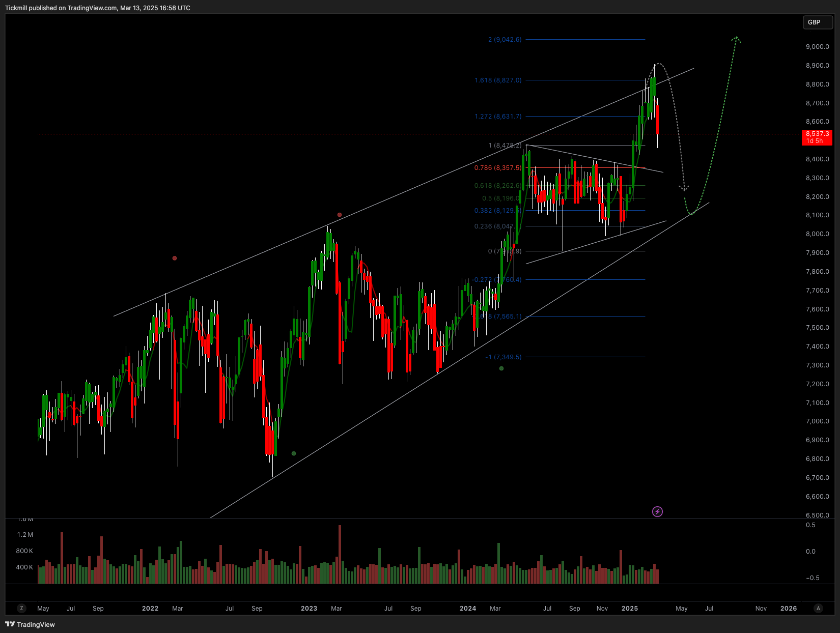
Task: Click the 6,900.0 price axis label
Action: click(x=817, y=440)
